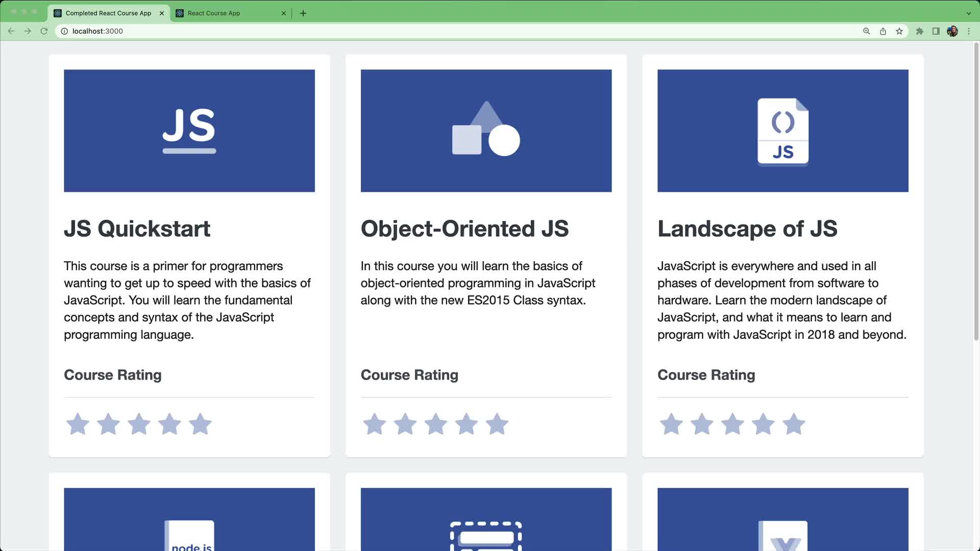Give Object-Oriented JS a one-star rating
980x551 pixels.
pyautogui.click(x=375, y=424)
